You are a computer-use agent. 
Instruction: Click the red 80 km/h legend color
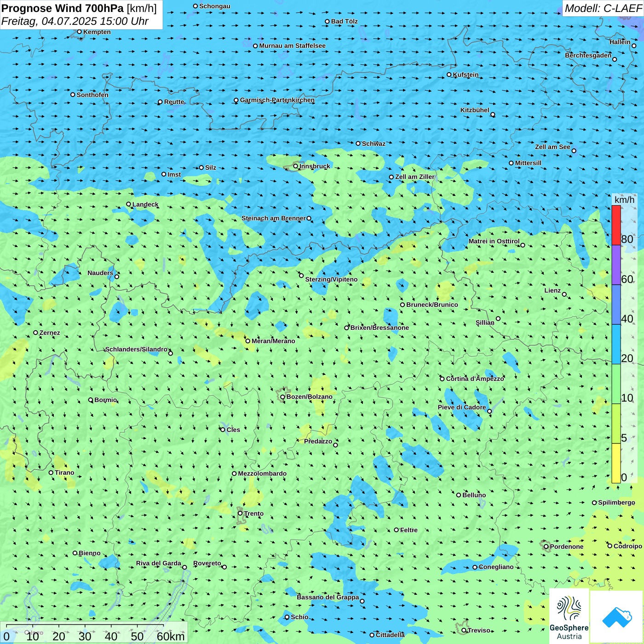click(x=616, y=225)
